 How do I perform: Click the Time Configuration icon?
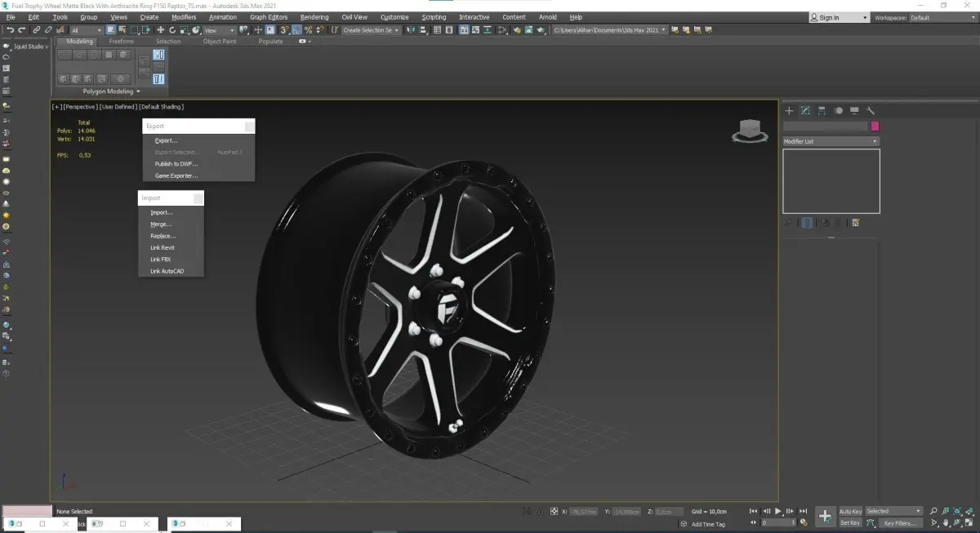pos(804,522)
